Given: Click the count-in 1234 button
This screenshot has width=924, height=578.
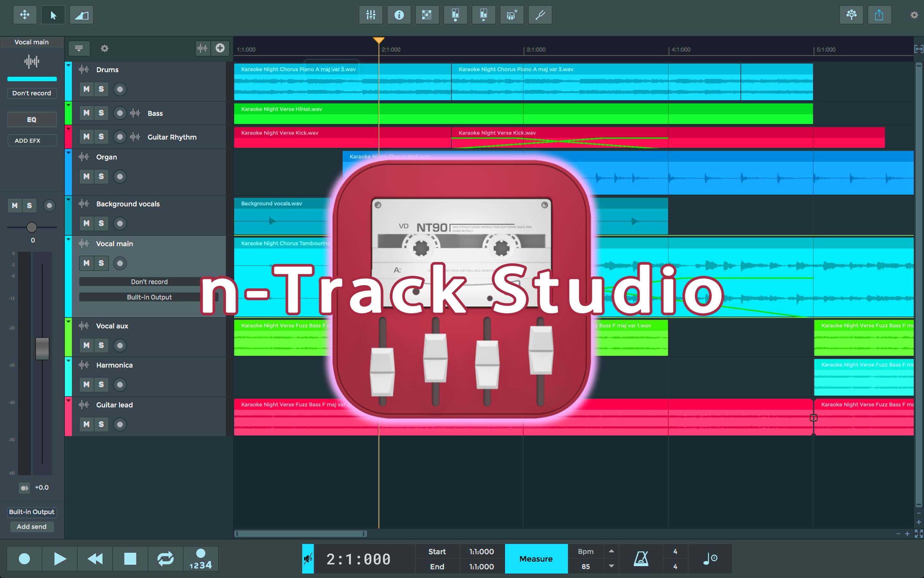Looking at the screenshot, I should (201, 558).
